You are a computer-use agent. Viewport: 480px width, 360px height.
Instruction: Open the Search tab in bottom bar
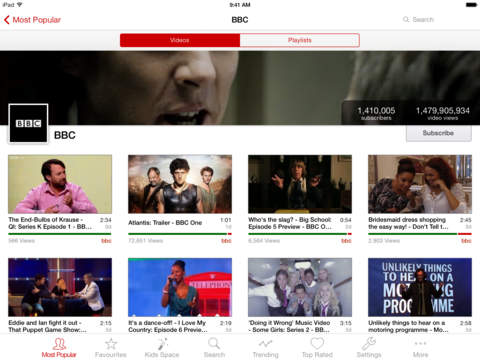tap(214, 348)
